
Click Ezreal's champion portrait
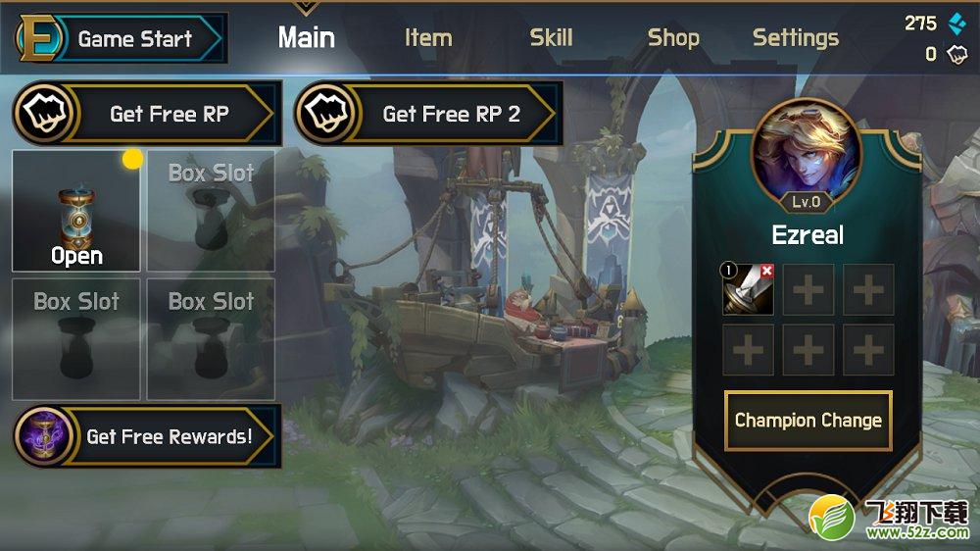807,152
